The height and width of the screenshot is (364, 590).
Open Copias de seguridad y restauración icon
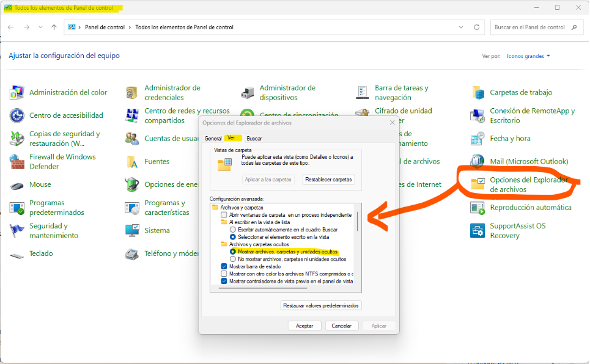[17, 139]
